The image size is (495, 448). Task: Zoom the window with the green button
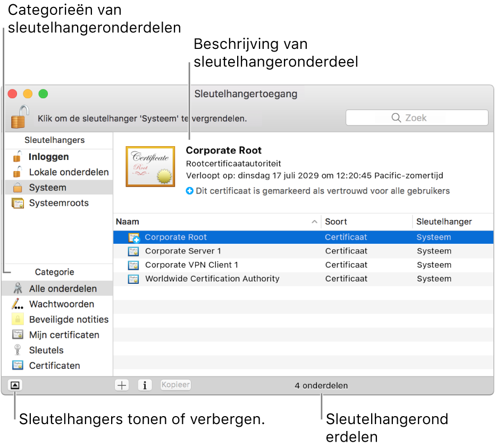[x=43, y=94]
